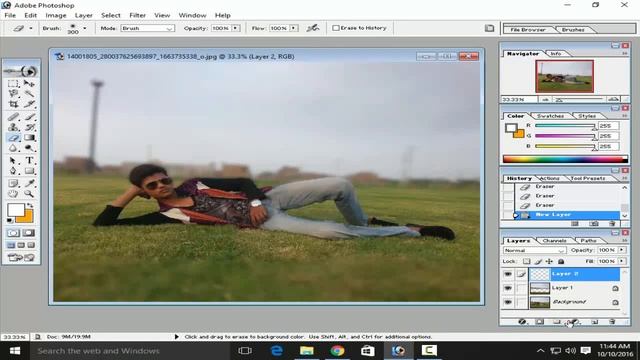Open the Flow slider arrow
Viewport: 640px width, 360px height.
[x=293, y=28]
